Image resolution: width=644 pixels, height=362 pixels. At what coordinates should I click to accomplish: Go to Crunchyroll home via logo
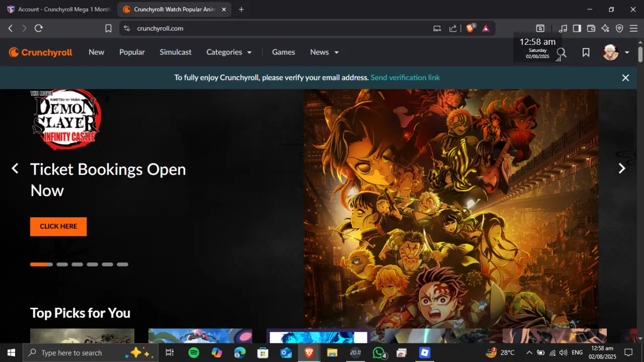pos(41,52)
